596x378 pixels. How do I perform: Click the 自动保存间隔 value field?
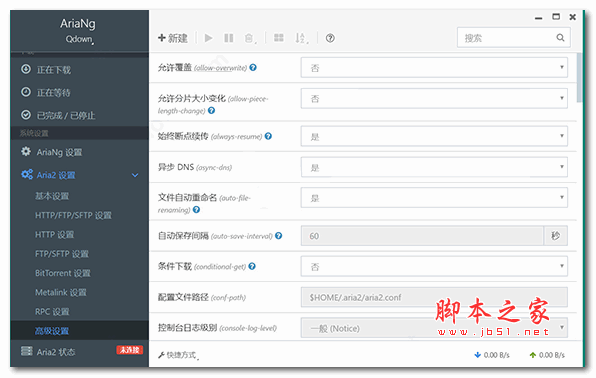coord(422,236)
